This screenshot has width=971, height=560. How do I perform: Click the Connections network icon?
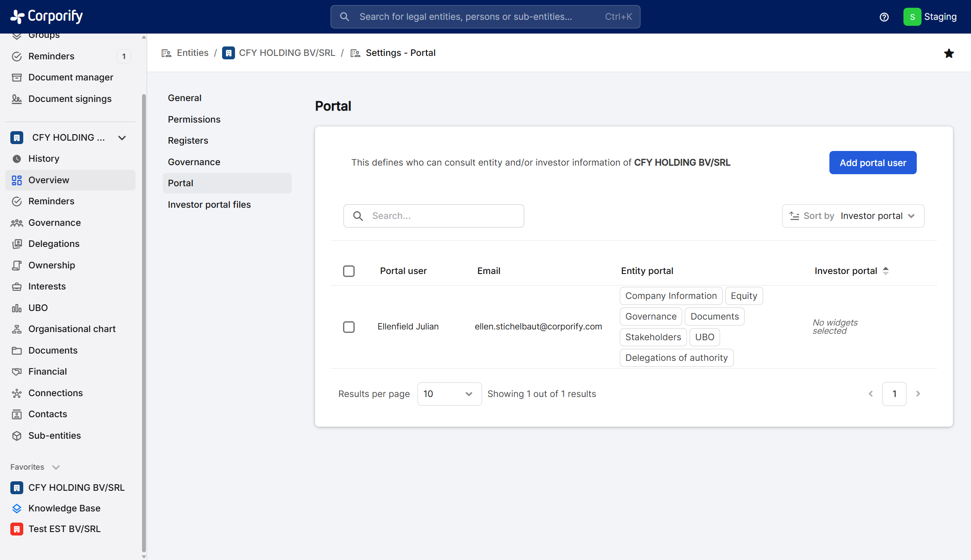17,393
